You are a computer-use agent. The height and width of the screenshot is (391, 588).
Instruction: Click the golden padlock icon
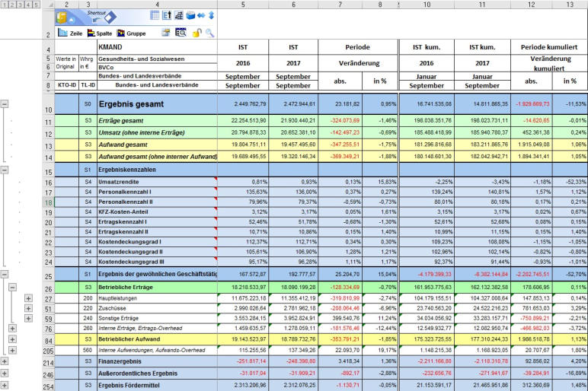coord(195,33)
